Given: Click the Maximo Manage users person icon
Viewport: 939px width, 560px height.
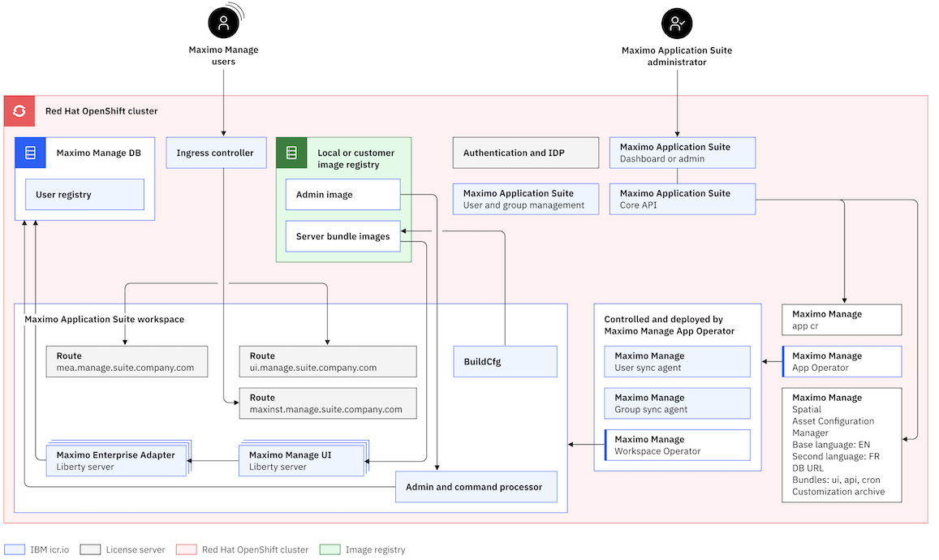Looking at the screenshot, I should coord(224,23).
